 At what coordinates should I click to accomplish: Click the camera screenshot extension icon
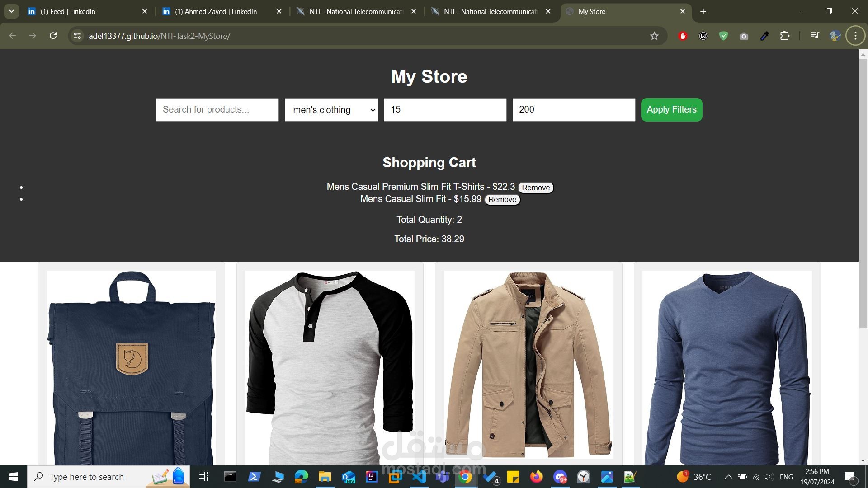pos(744,36)
